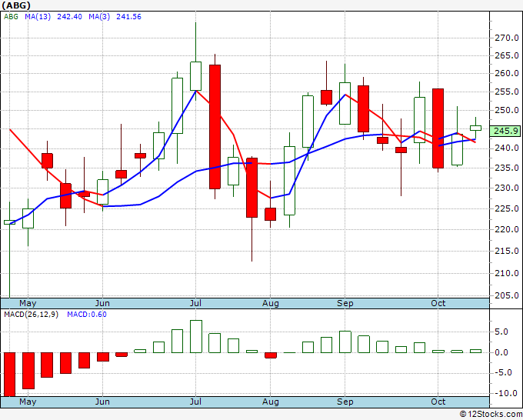Click the 215.0 price axis label

[x=506, y=252]
